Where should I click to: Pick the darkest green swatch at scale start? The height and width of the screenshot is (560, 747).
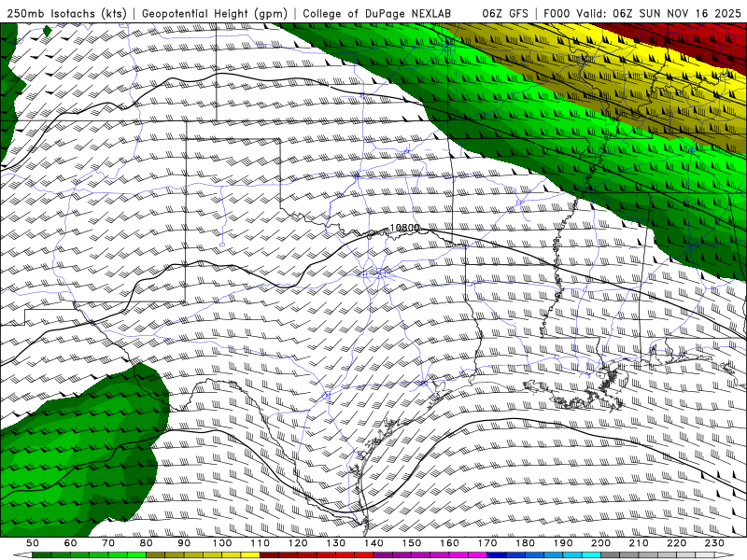pyautogui.click(x=42, y=555)
